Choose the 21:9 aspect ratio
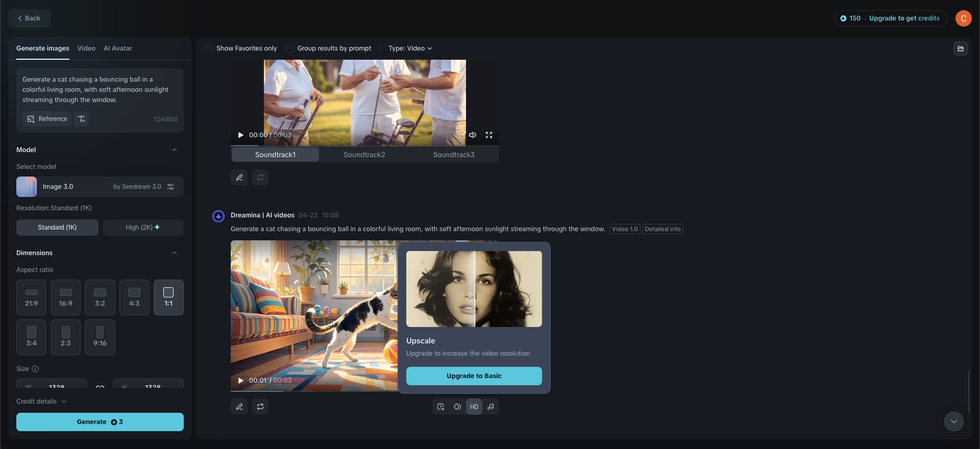Image resolution: width=980 pixels, height=449 pixels. click(32, 297)
